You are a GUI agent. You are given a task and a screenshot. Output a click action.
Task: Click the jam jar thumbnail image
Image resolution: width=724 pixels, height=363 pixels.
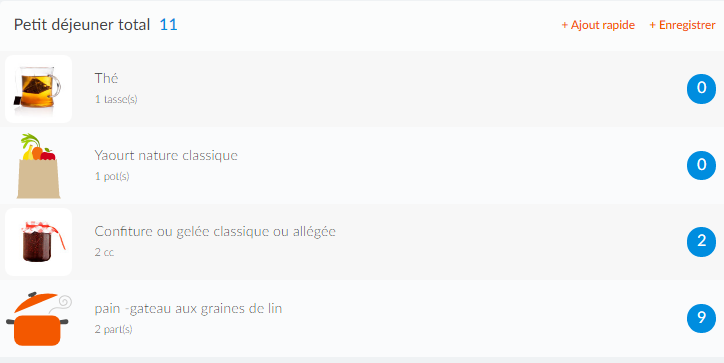pyautogui.click(x=38, y=242)
